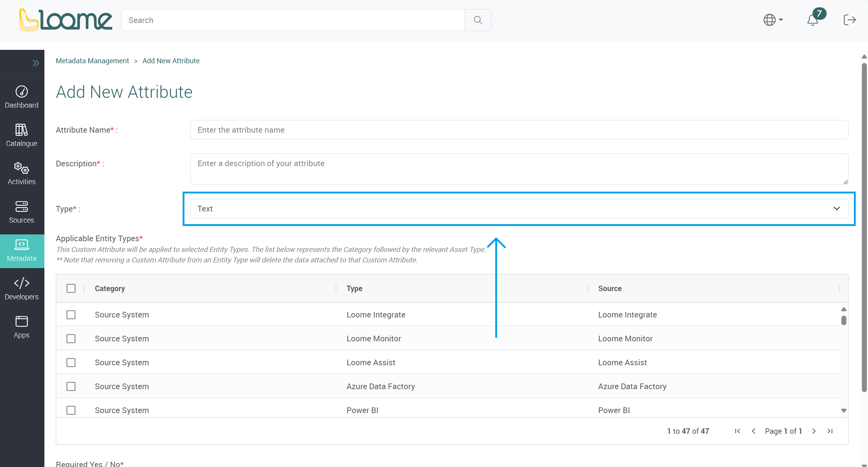Go to previous table page
The width and height of the screenshot is (868, 467).
click(x=753, y=431)
